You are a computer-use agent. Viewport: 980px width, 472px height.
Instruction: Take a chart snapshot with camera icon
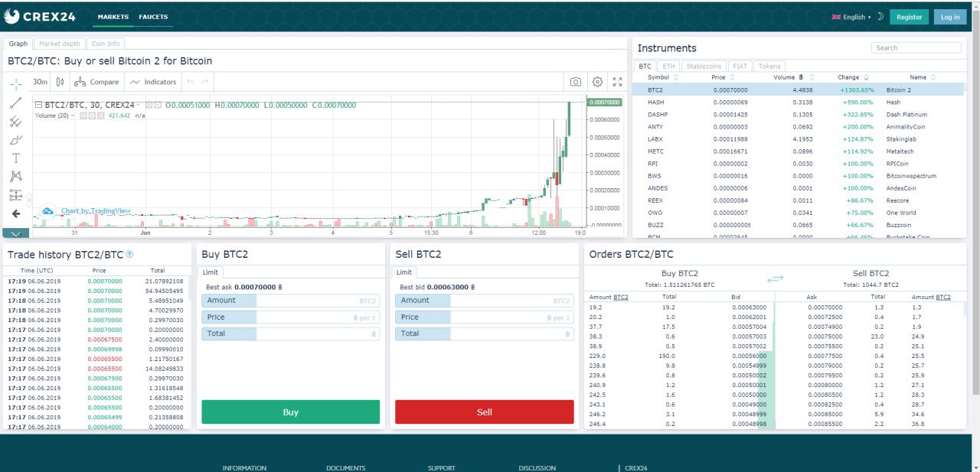576,82
